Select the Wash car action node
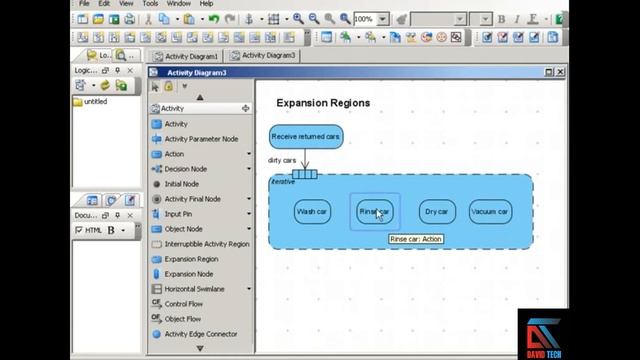 (312, 211)
